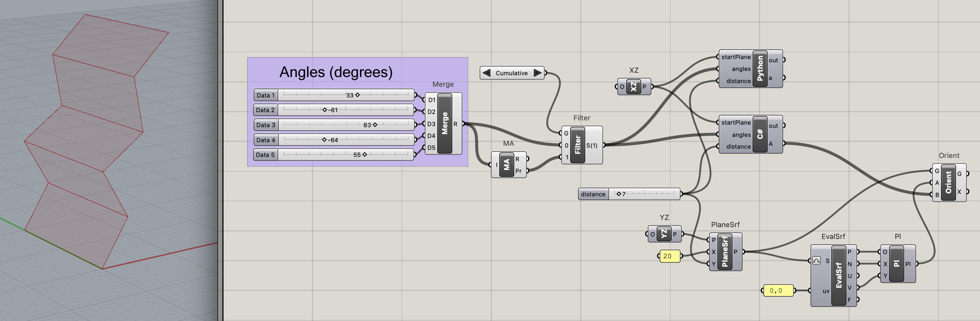
Task: Click the D1 input on Merge
Action: (x=431, y=100)
